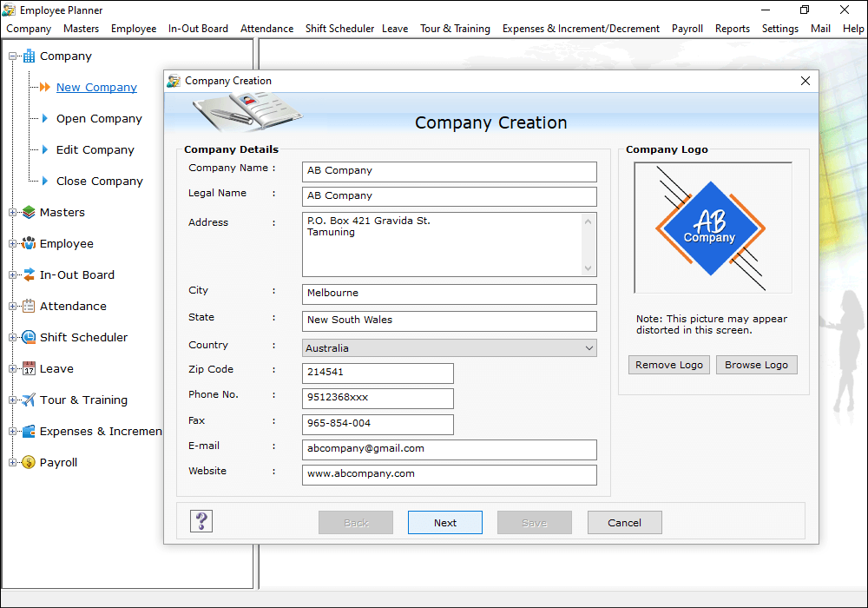The image size is (868, 608).
Task: Click the State field New South Wales
Action: tap(449, 321)
